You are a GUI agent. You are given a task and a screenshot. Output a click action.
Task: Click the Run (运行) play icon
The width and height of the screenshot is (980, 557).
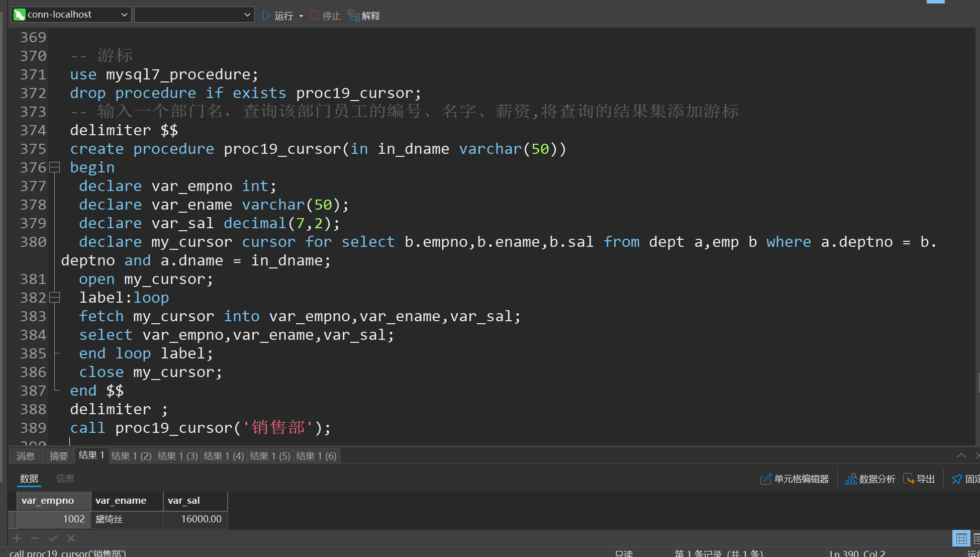tap(266, 16)
